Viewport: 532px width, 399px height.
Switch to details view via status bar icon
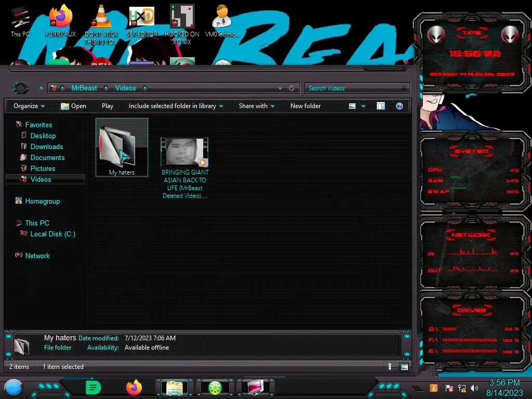[390, 366]
